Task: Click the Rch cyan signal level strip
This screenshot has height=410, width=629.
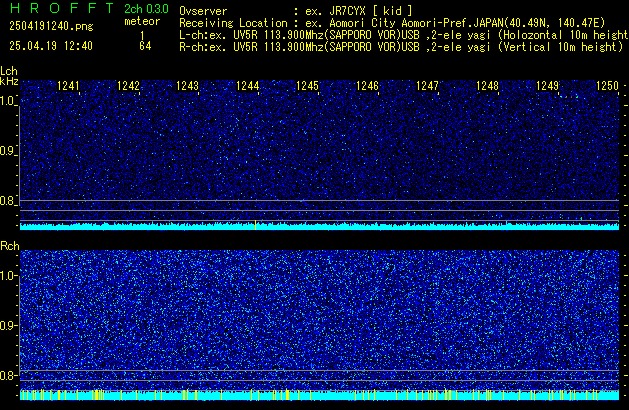Action: pyautogui.click(x=319, y=395)
